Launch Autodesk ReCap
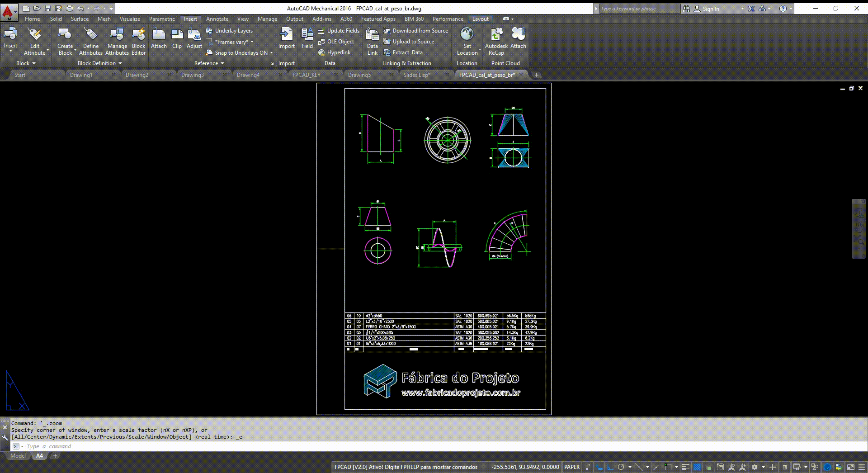The image size is (868, 473). tap(496, 41)
